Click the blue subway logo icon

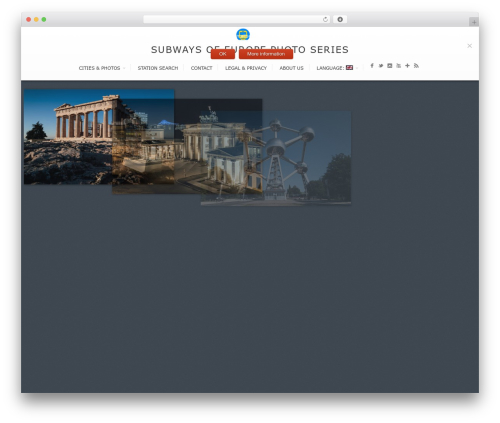coord(243,34)
